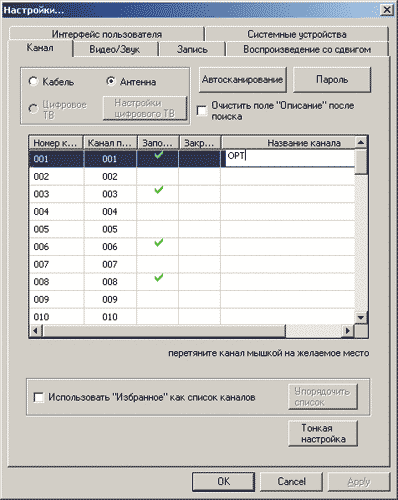This screenshot has height=500, width=398.
Task: Enable clearing Описание field after search
Action: tap(202, 111)
